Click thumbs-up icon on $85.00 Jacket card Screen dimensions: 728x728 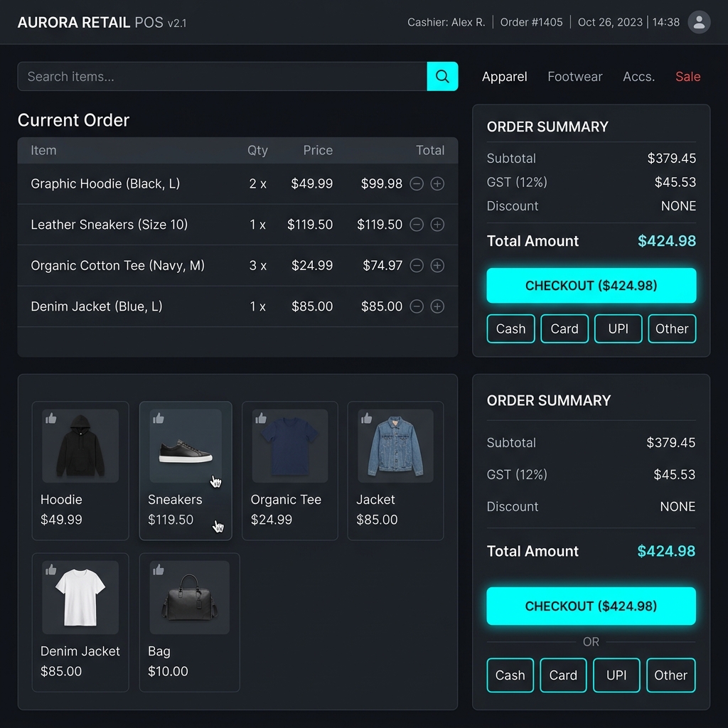(366, 418)
